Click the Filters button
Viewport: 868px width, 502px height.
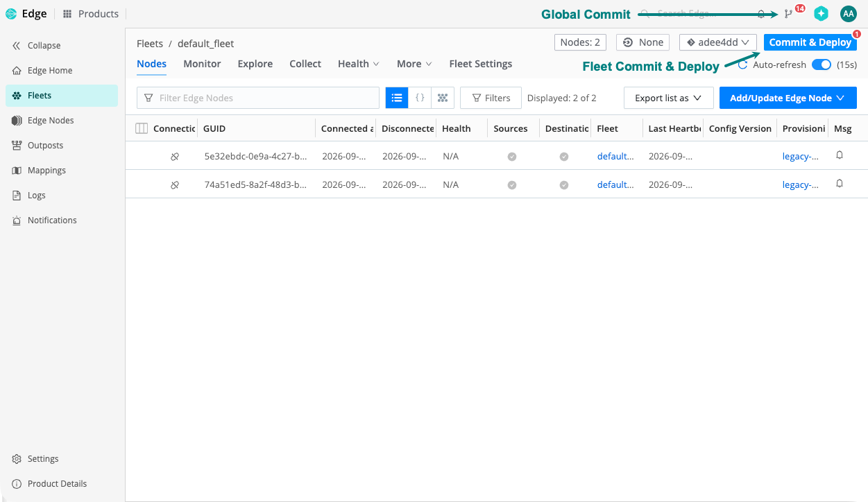point(491,98)
